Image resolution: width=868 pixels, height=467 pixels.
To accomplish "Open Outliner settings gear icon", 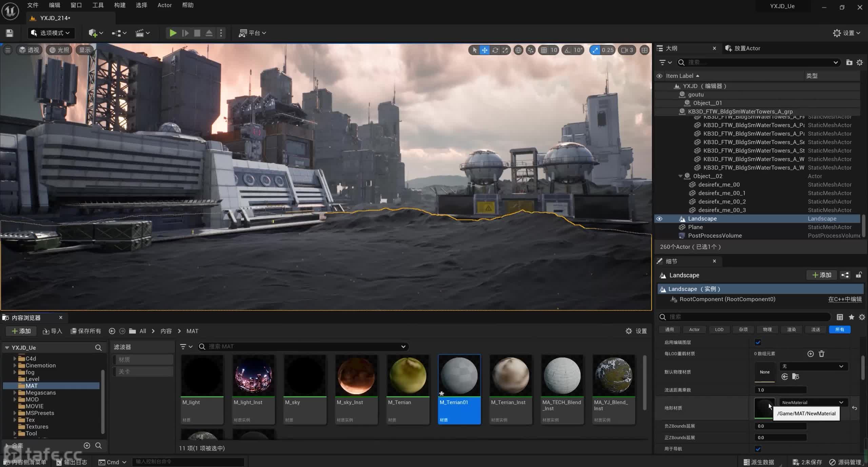I will tap(860, 62).
